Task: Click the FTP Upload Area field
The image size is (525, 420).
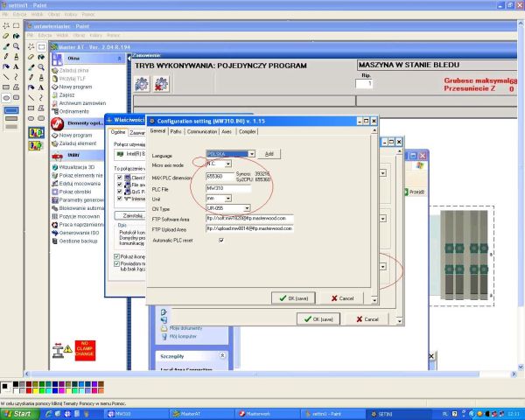Action: click(x=249, y=228)
